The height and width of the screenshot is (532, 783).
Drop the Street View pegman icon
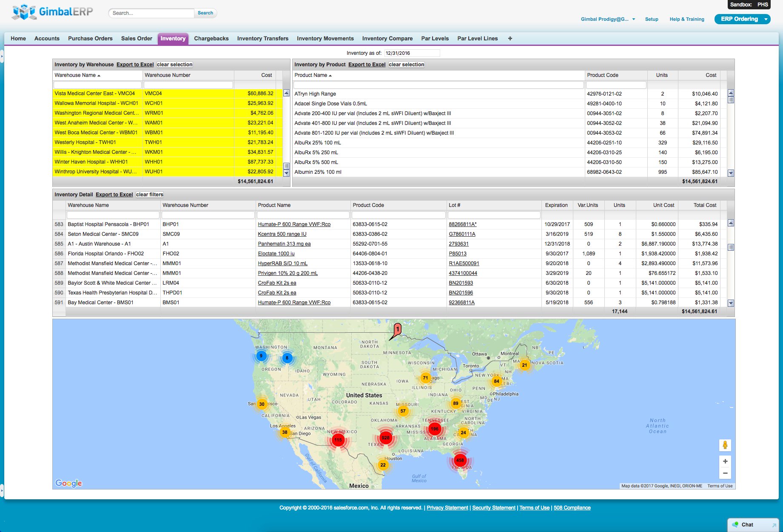tap(725, 445)
